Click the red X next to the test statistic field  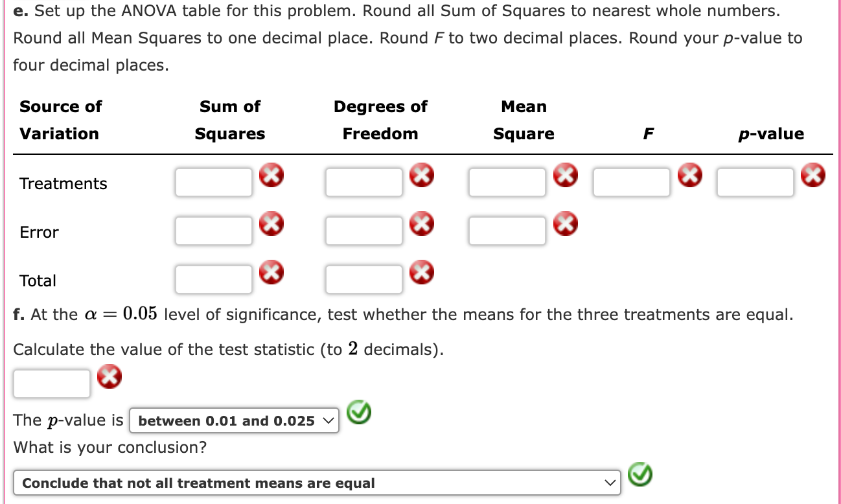(109, 376)
